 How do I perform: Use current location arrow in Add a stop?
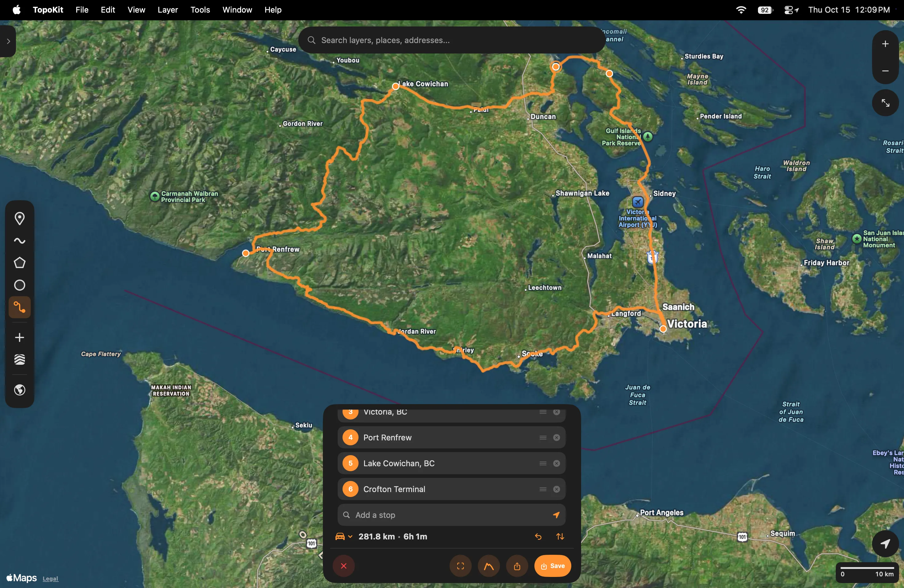tap(556, 515)
